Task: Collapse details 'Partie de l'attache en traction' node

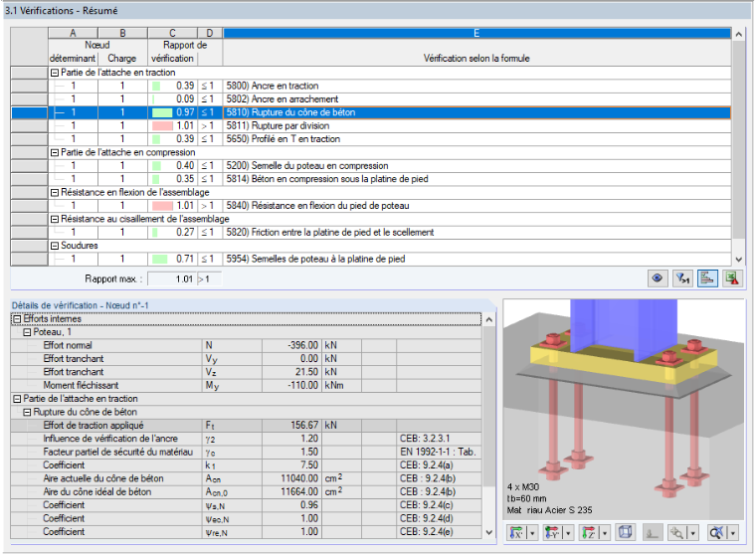Action: (17, 399)
